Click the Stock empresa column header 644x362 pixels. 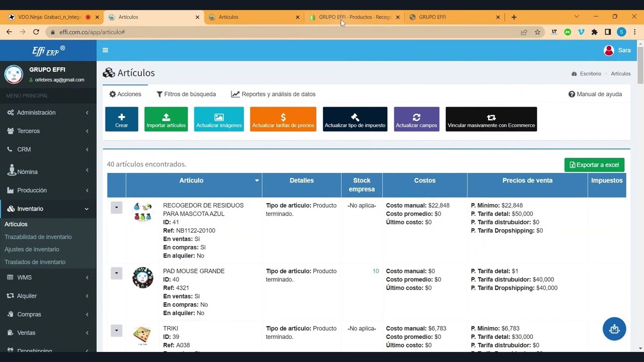(362, 185)
